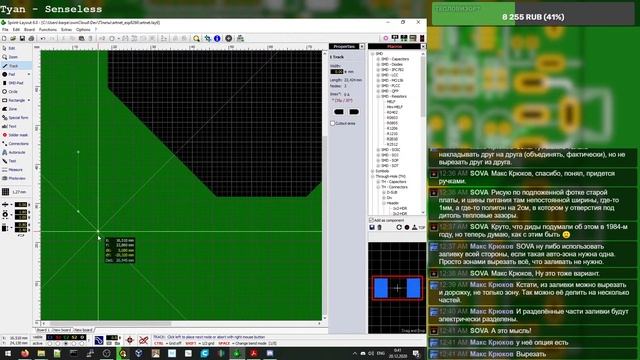Select the SMD-Pad tool

tap(16, 83)
